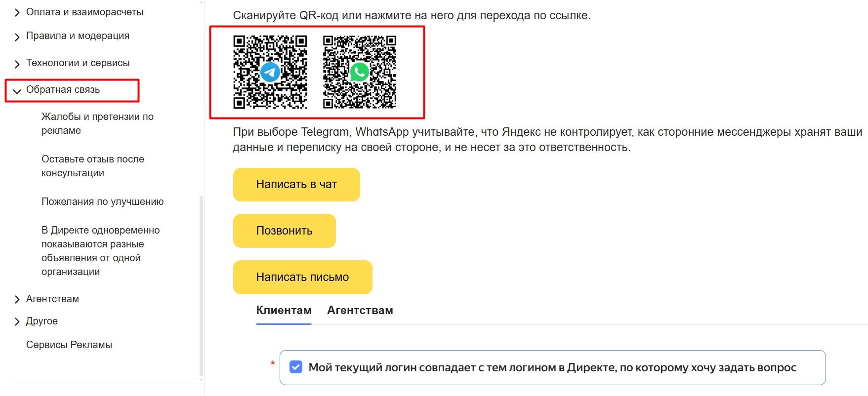Screen dimensions: 868x396
Task: Expand the Оплата и взаиморасчеты section
Action: tap(17, 13)
